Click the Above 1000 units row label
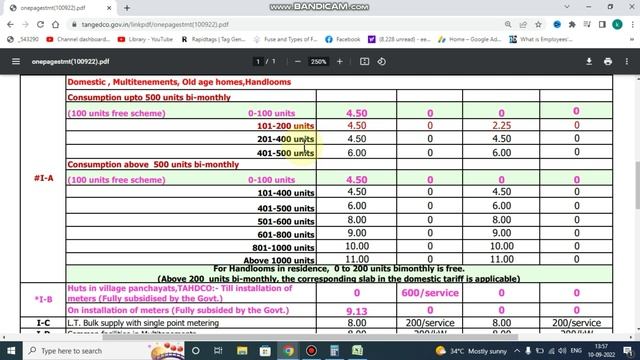The width and height of the screenshot is (640, 360). pos(279,260)
